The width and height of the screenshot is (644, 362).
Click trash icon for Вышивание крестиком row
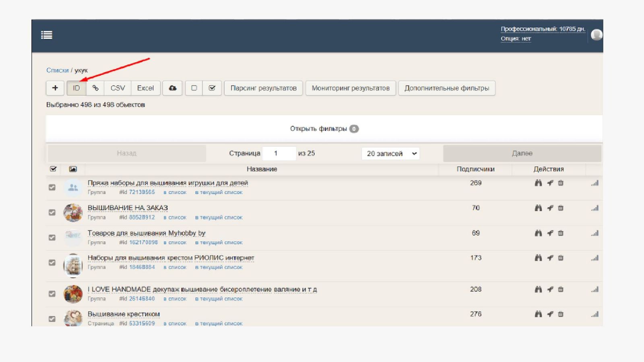click(561, 314)
